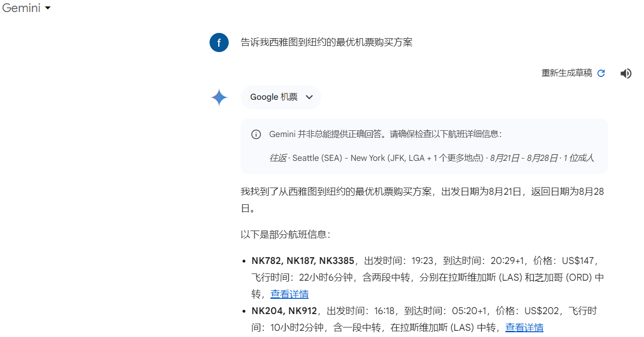Click the Gemini sparkle star icon
The image size is (644, 337).
pos(219,97)
